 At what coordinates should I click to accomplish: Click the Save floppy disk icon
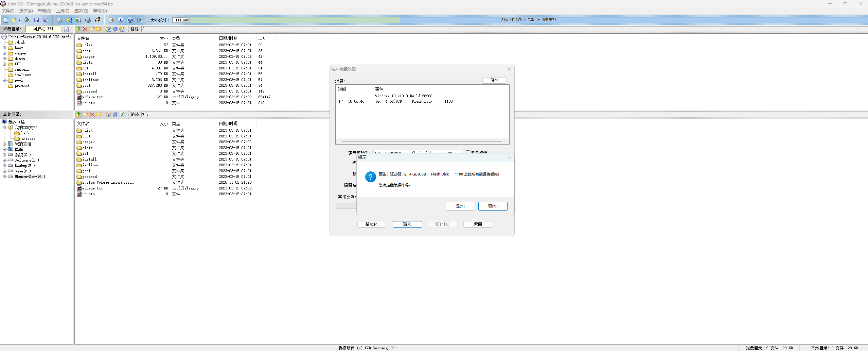(x=36, y=20)
